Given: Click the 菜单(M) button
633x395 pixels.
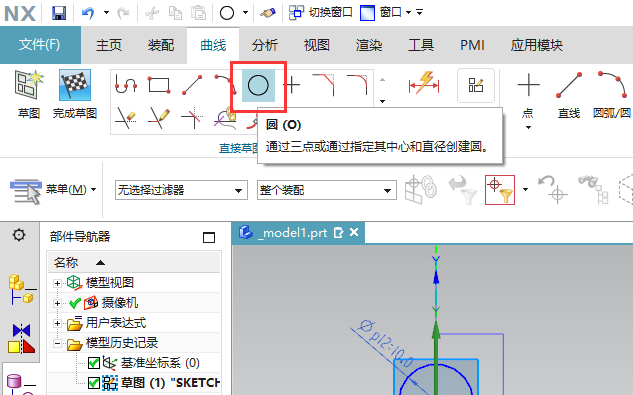Looking at the screenshot, I should pyautogui.click(x=53, y=189).
